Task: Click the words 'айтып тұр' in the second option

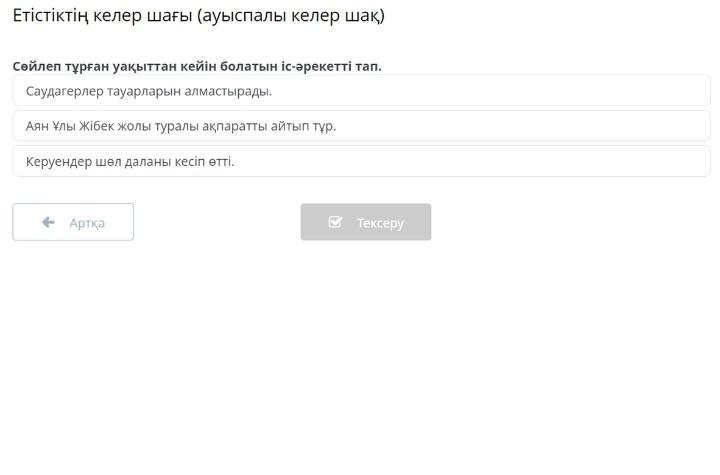Action: click(x=303, y=126)
